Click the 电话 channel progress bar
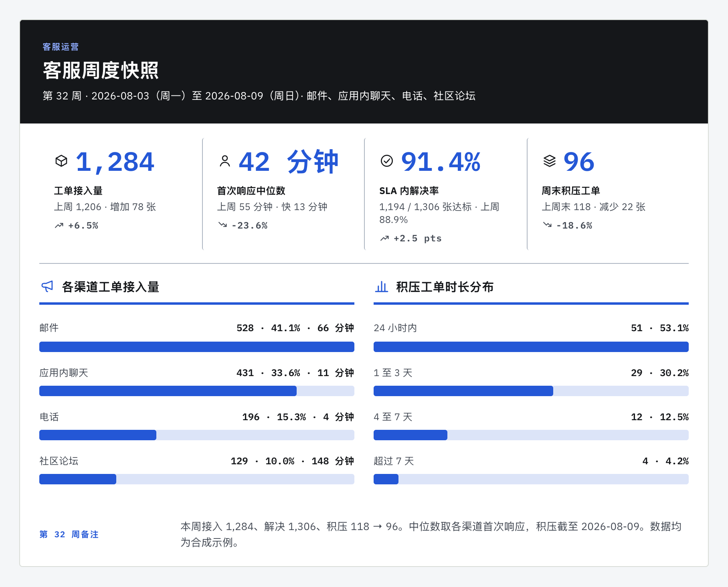This screenshot has width=728, height=587. [197, 435]
